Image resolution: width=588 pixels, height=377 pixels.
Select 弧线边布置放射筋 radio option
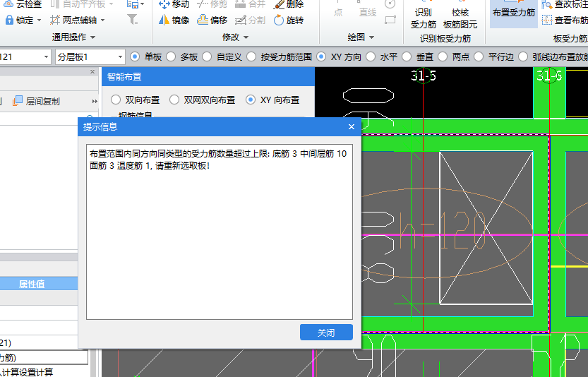coord(523,56)
